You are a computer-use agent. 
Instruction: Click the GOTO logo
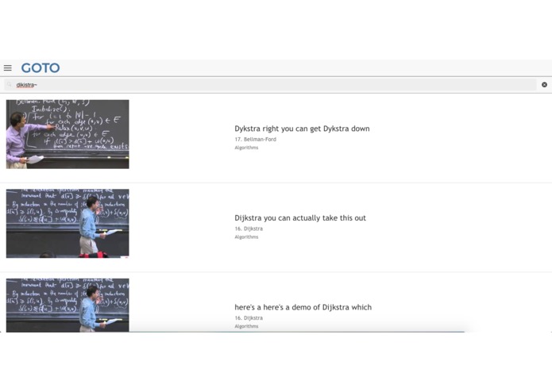tap(41, 68)
